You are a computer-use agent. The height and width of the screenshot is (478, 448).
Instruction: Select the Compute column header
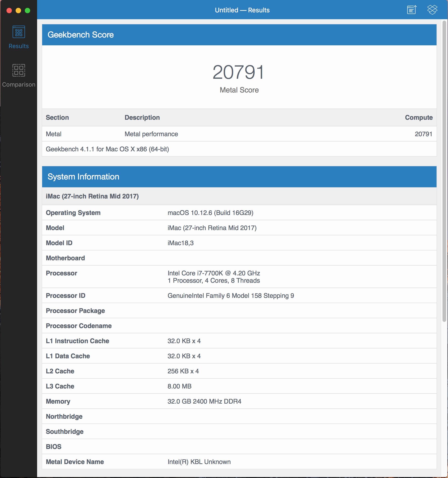click(419, 118)
